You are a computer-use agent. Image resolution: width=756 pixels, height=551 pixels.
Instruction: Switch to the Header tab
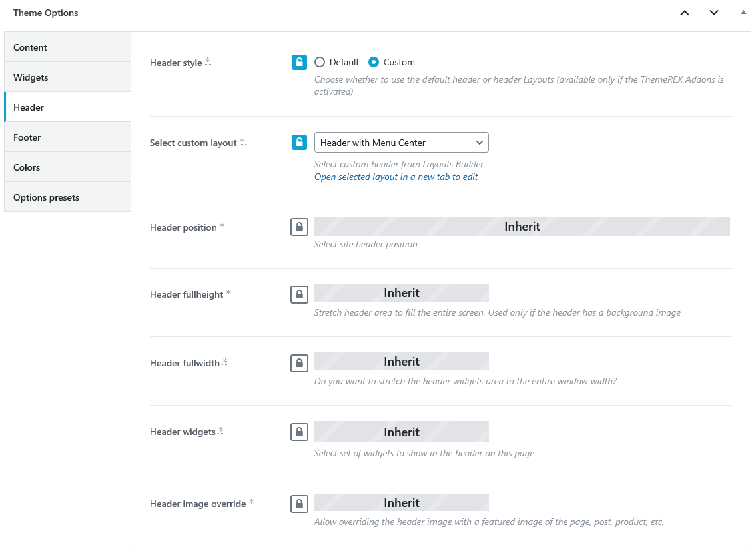tap(67, 107)
